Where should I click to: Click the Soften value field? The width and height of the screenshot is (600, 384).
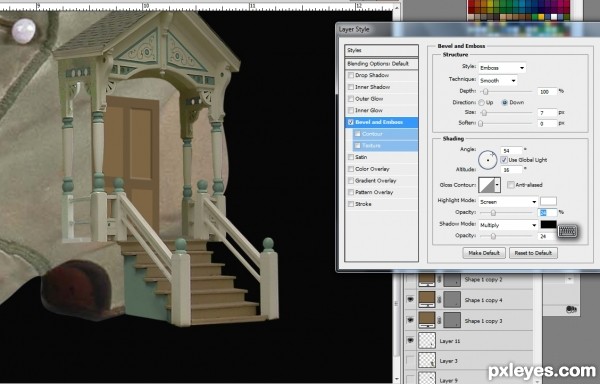pyautogui.click(x=547, y=124)
